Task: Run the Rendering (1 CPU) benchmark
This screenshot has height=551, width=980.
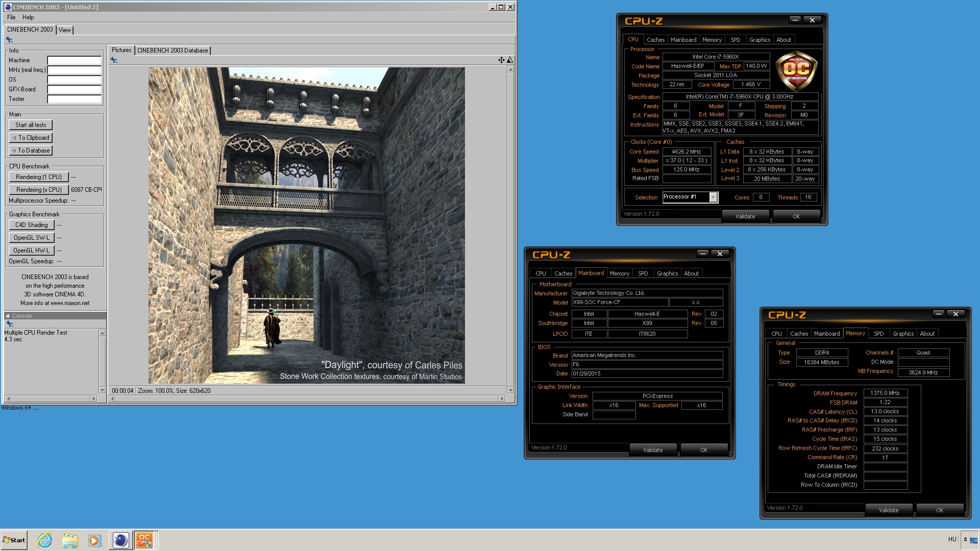Action: [x=39, y=177]
